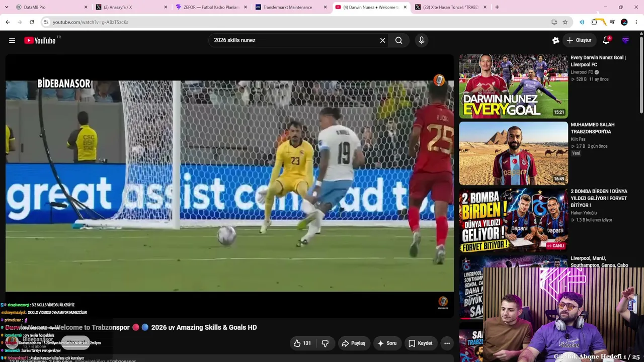The height and width of the screenshot is (362, 644).
Task: Close the DataMB Pro tab
Action: [86, 7]
